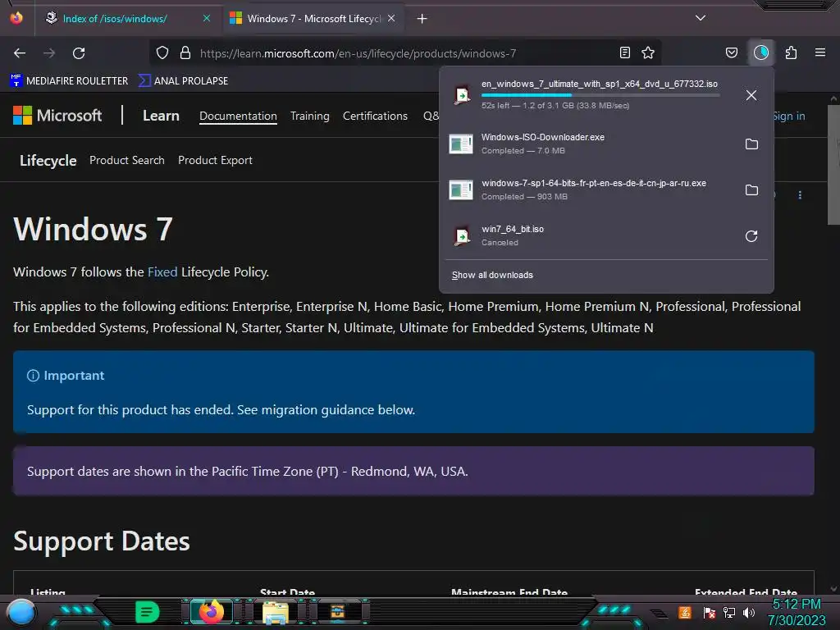This screenshot has width=840, height=630.
Task: Open the network tray icon
Action: 729,612
